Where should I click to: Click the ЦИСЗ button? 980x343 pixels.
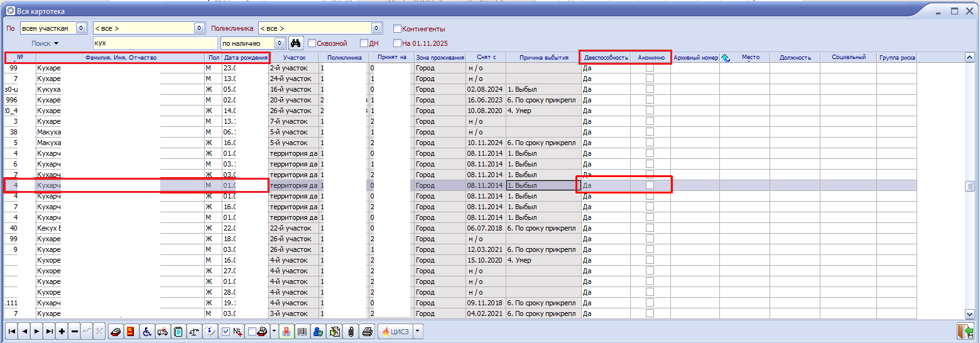click(394, 332)
